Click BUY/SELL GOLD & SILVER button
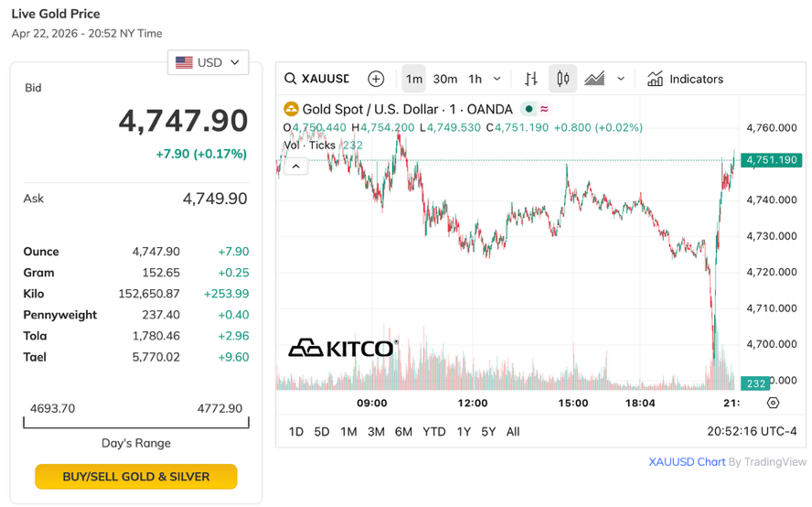Viewport: 812px width, 507px height. 136,476
